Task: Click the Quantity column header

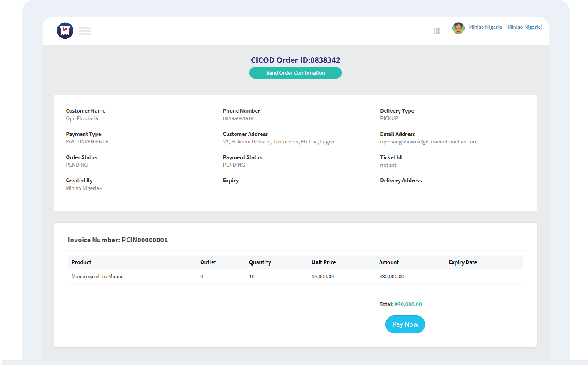Action: pos(260,262)
